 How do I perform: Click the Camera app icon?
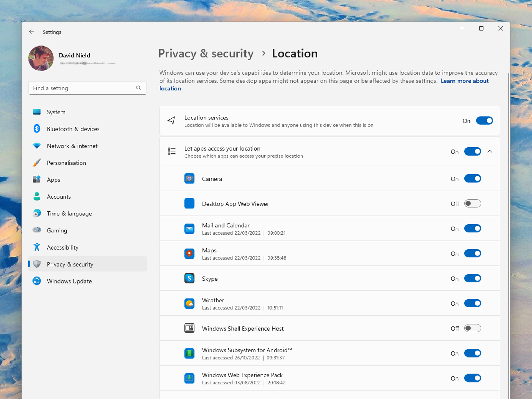point(189,178)
